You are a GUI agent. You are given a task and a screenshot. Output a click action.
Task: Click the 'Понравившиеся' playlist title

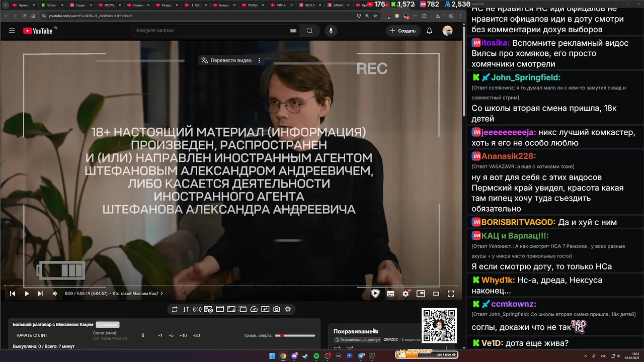[x=356, y=331]
